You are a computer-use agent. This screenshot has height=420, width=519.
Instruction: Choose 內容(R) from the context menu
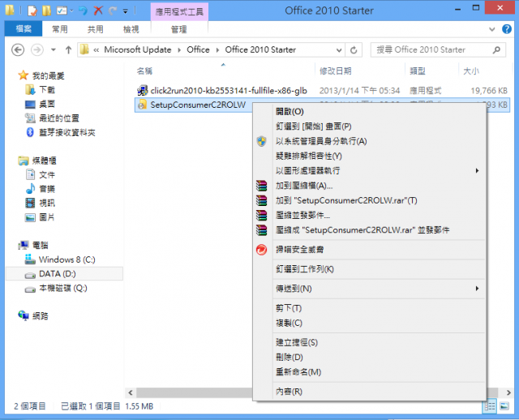click(x=289, y=392)
